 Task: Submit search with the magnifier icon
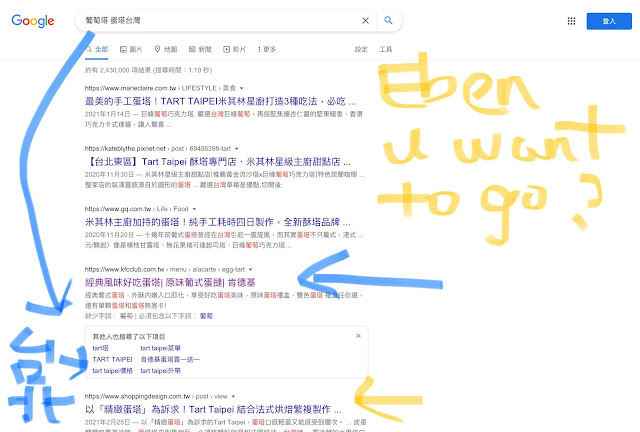tap(388, 20)
